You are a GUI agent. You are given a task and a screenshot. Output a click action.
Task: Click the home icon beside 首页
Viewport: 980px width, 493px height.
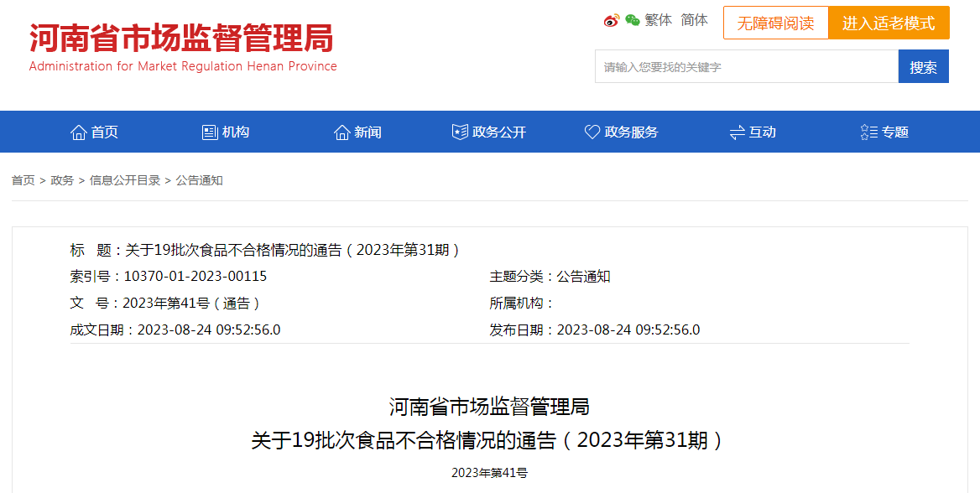(x=79, y=132)
